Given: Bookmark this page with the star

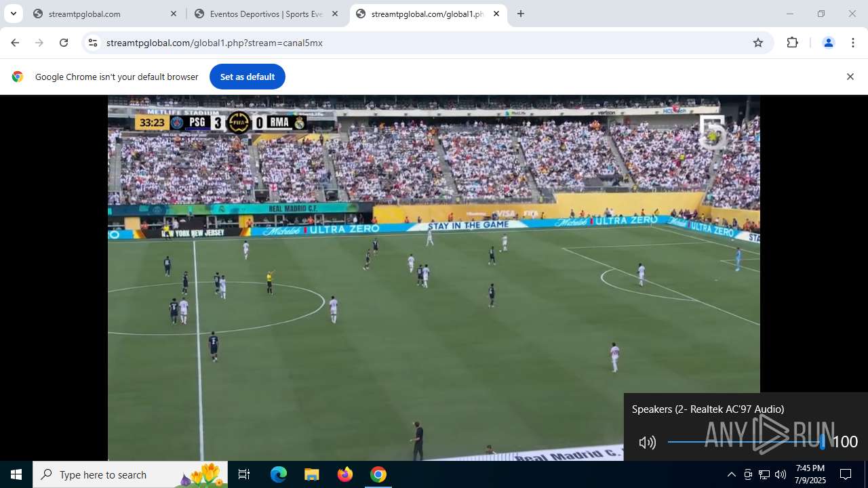Looking at the screenshot, I should pos(758,43).
